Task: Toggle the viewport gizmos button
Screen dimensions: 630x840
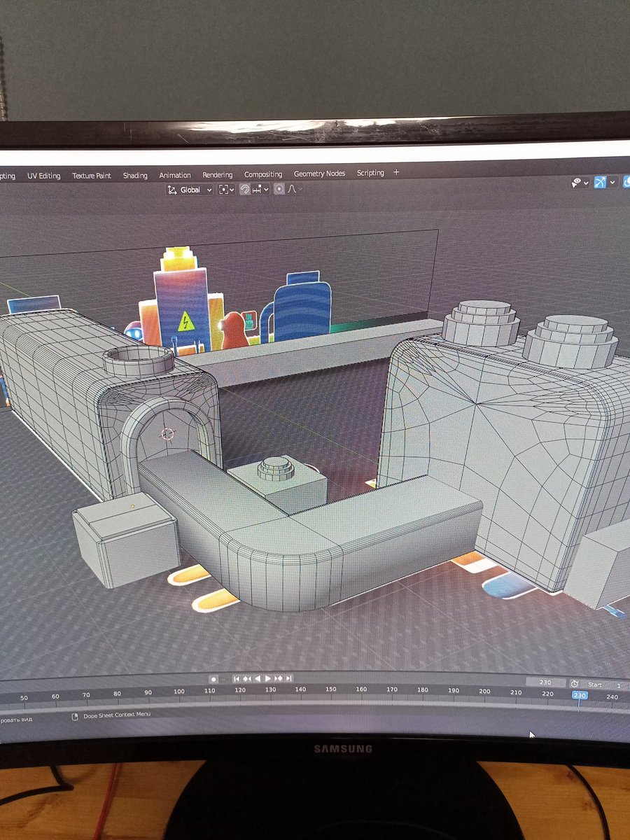Action: point(600,183)
